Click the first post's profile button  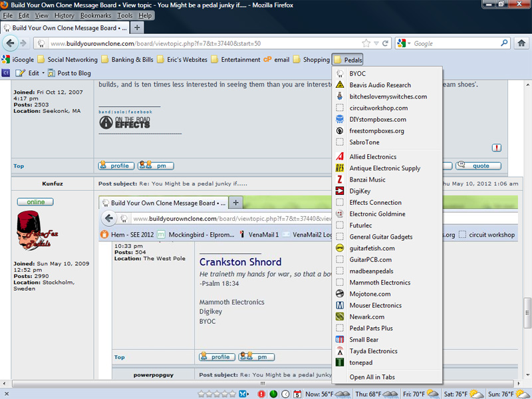coord(116,166)
